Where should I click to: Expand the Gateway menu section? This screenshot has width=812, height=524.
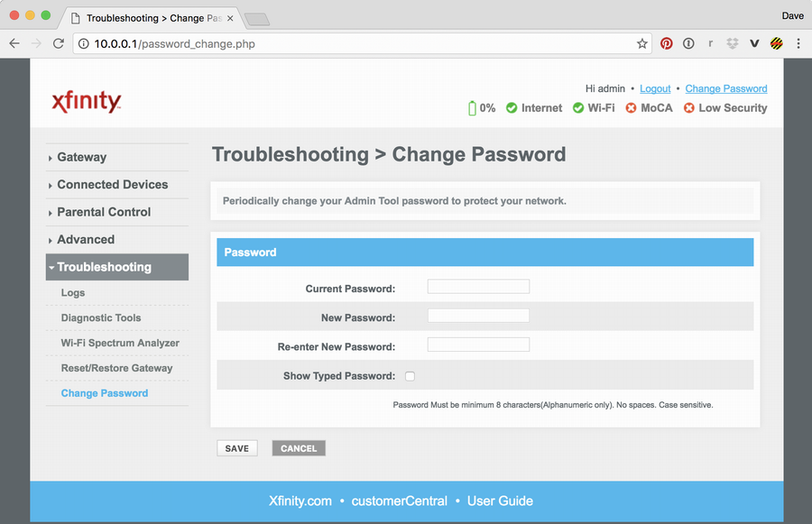117,158
